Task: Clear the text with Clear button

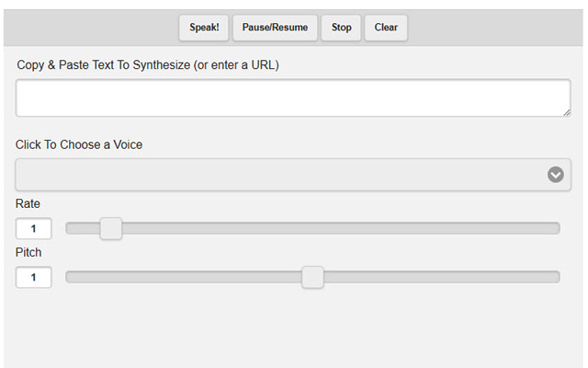Action: (386, 28)
